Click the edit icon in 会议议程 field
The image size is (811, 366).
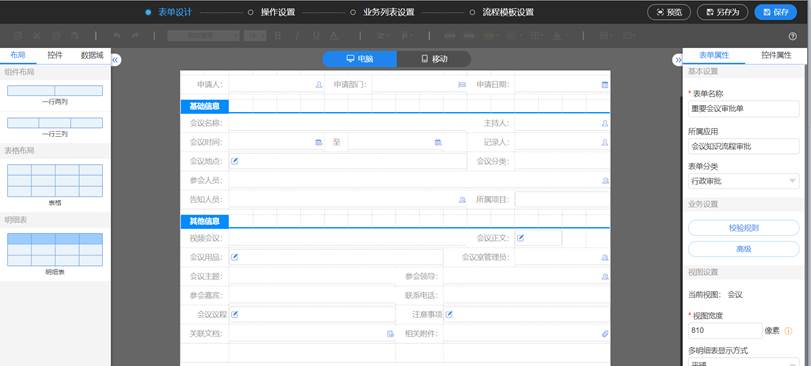235,314
